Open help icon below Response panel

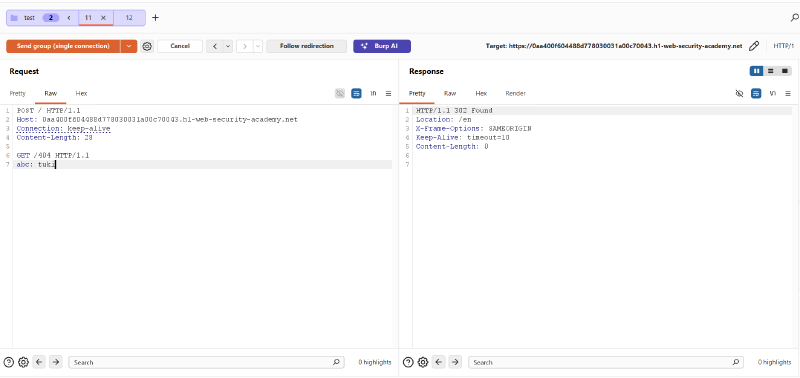coord(408,363)
